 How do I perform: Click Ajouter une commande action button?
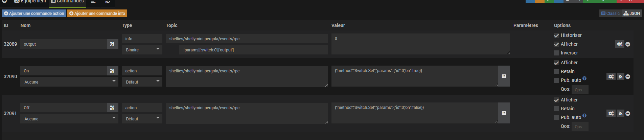[x=34, y=13]
